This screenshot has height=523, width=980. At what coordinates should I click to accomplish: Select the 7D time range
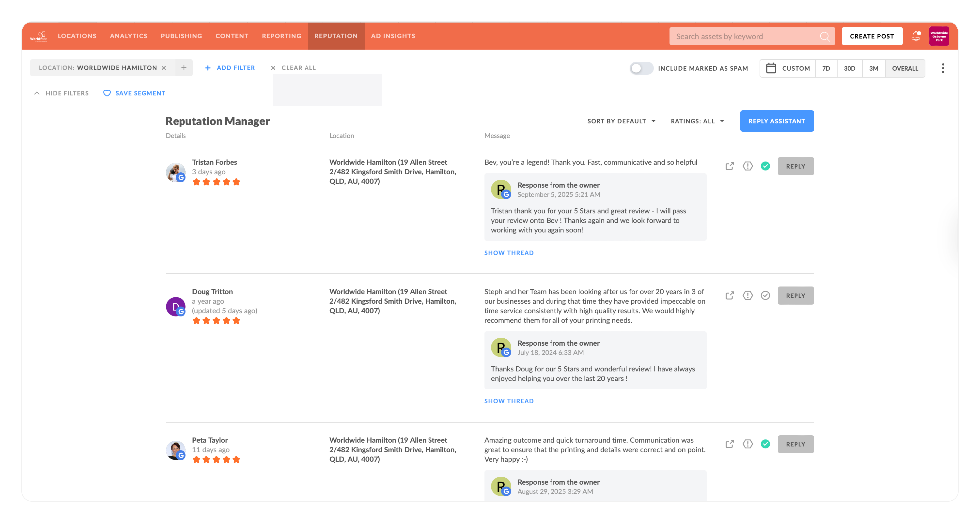click(x=826, y=68)
